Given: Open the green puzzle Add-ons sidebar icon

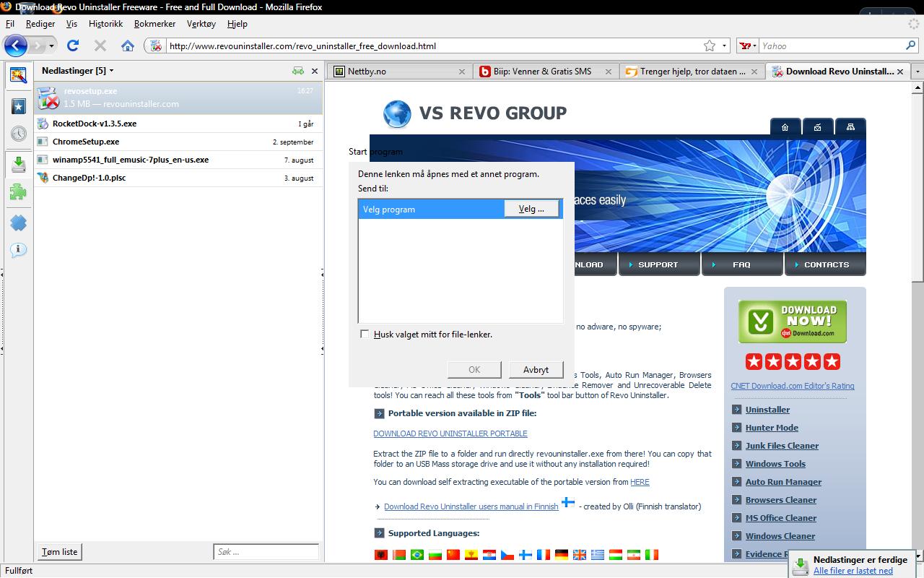Looking at the screenshot, I should coord(18,191).
